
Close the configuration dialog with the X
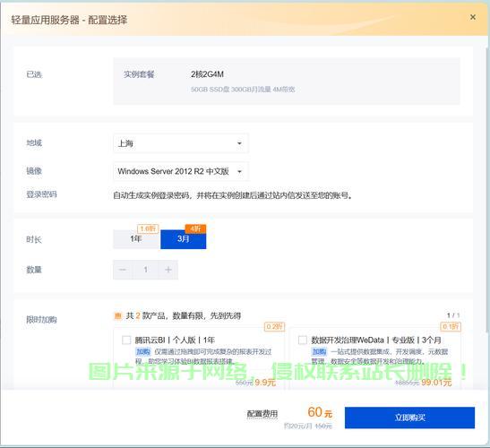pyautogui.click(x=473, y=17)
